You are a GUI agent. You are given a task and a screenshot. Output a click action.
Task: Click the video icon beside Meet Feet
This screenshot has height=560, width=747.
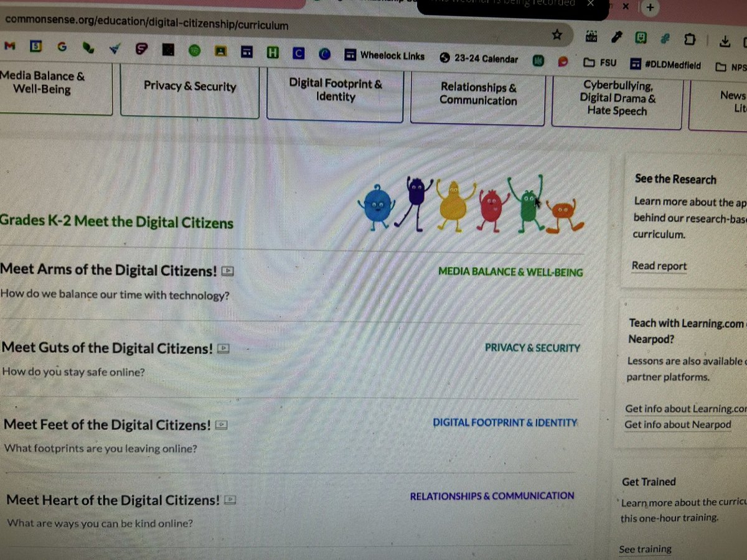[222, 426]
